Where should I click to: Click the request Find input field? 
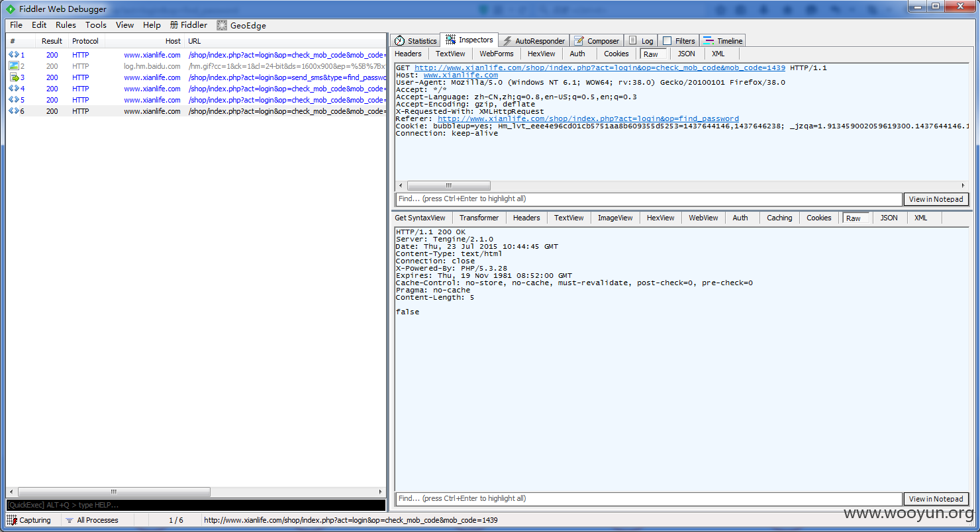(649, 199)
